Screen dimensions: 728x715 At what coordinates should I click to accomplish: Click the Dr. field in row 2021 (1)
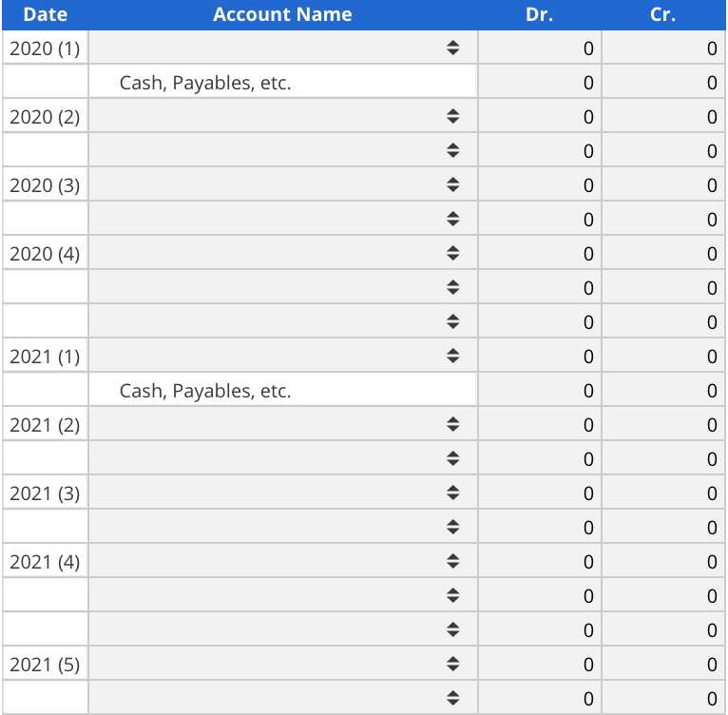pos(540,356)
